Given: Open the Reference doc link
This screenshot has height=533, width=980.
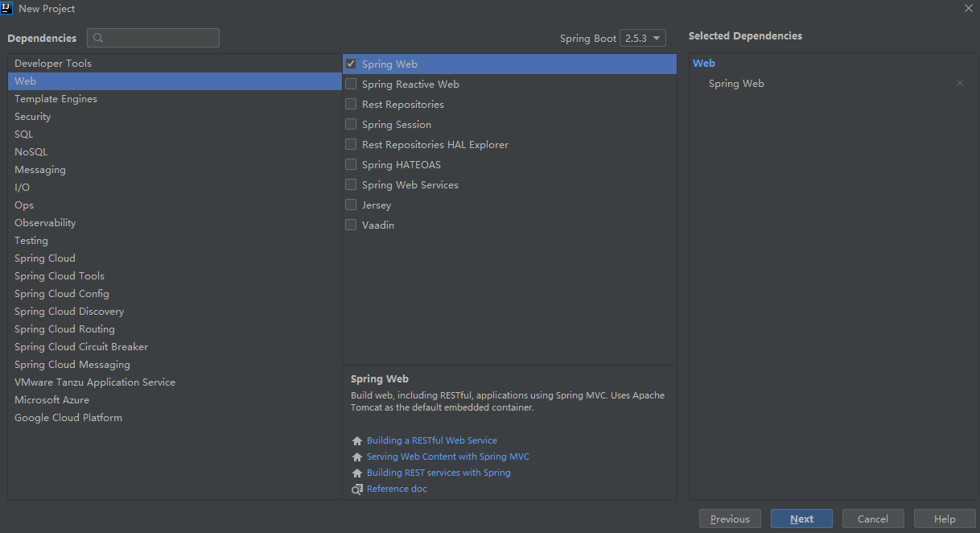Looking at the screenshot, I should pos(397,489).
